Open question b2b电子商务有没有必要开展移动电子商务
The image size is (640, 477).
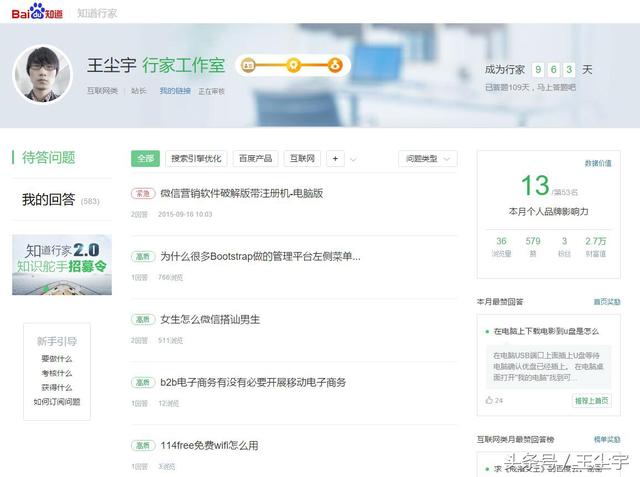(253, 382)
